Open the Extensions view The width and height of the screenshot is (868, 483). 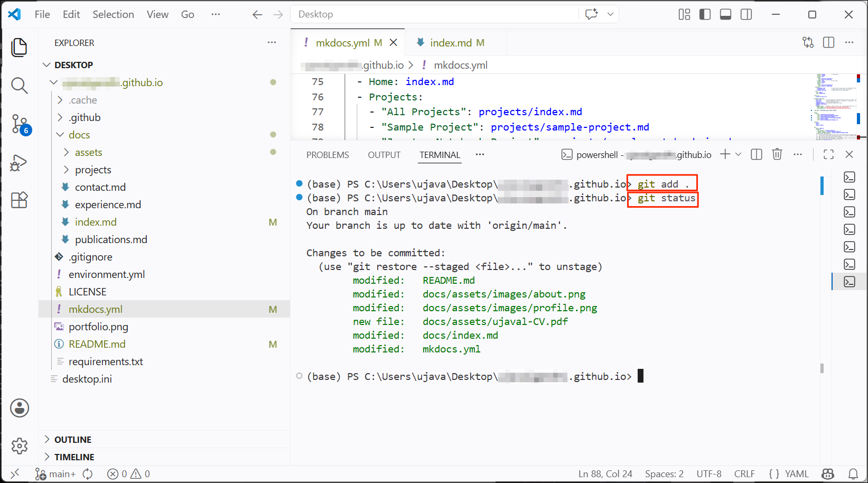coord(20,200)
